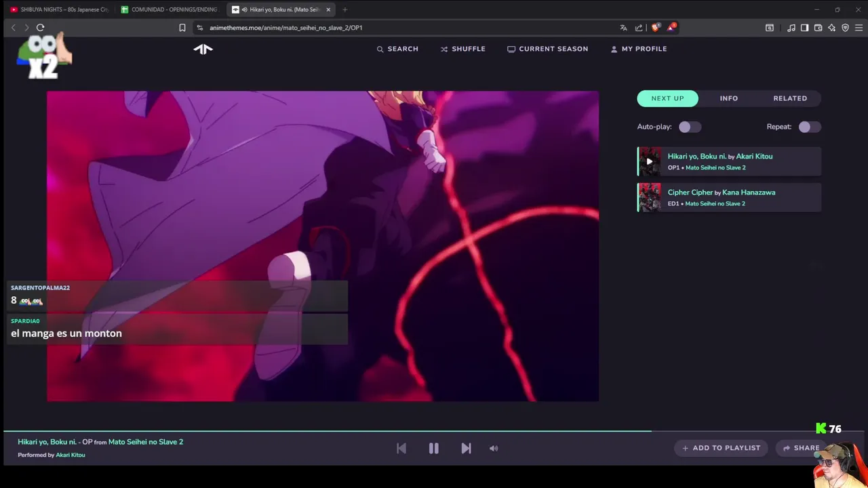Click the Share button
This screenshot has height=488, width=868.
(802, 448)
